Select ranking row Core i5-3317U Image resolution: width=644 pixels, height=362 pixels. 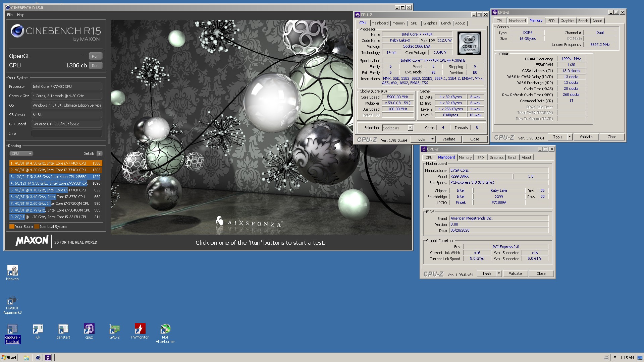56,217
